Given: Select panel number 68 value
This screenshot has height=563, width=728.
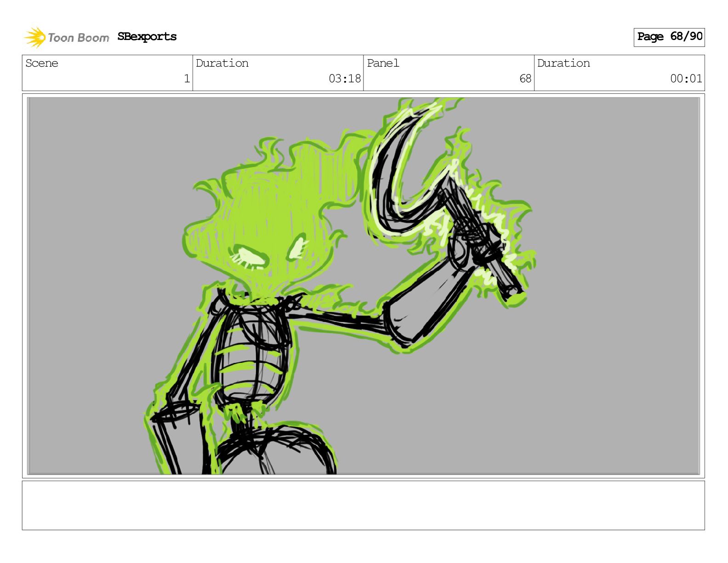Looking at the screenshot, I should [x=525, y=79].
